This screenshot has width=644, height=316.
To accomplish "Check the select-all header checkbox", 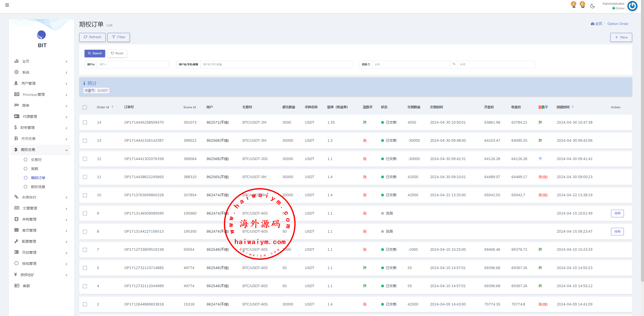I will [85, 107].
